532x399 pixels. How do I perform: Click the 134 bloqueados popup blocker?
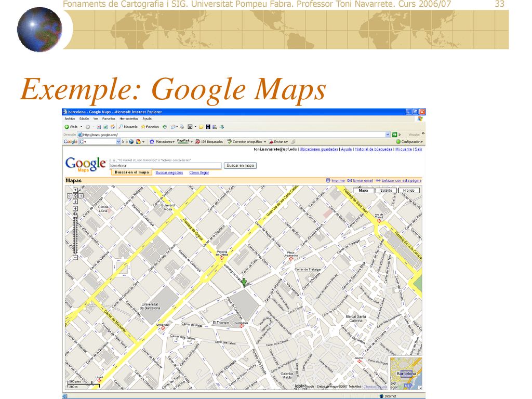point(209,142)
